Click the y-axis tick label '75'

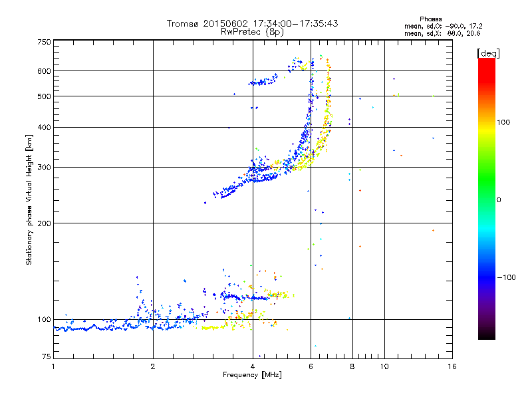click(x=47, y=356)
